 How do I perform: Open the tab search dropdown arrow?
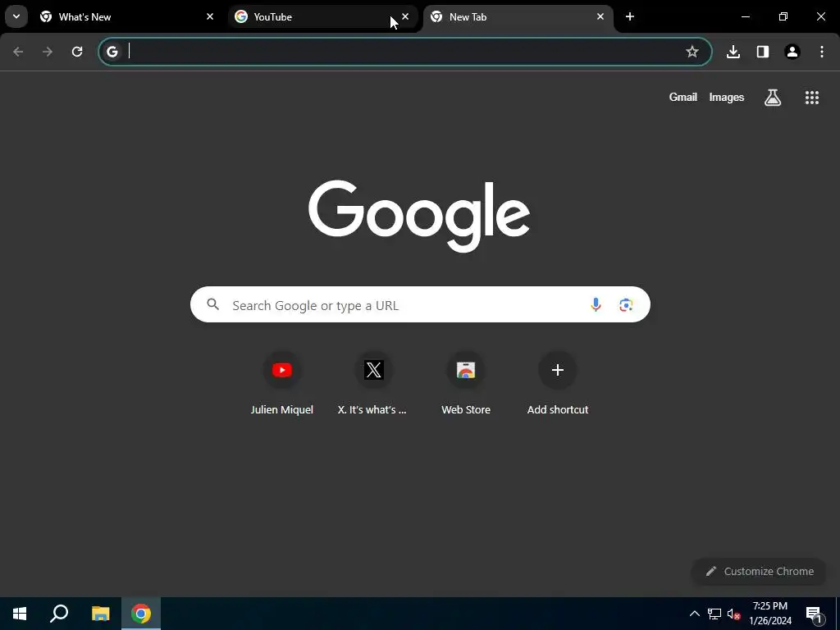coord(16,16)
